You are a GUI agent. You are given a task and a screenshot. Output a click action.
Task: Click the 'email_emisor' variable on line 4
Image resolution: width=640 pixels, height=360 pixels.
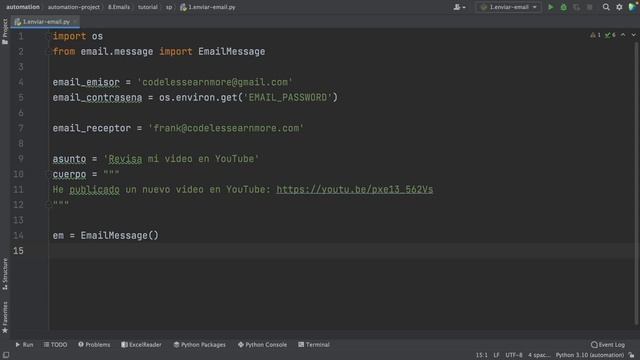[x=86, y=82]
